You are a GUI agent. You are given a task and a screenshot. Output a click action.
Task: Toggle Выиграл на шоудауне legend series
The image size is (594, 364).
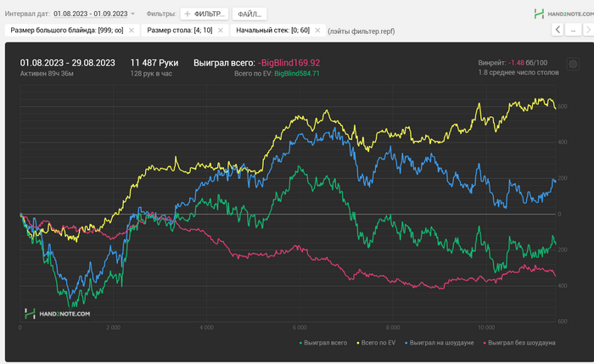tap(439, 343)
